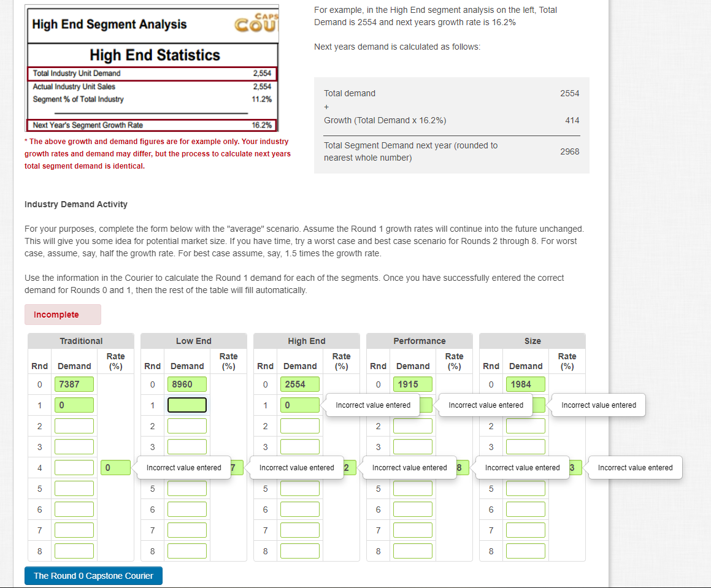Click the Performance Round 0 demand field showing 1915
Screen dimensions: 711x588
(x=412, y=384)
